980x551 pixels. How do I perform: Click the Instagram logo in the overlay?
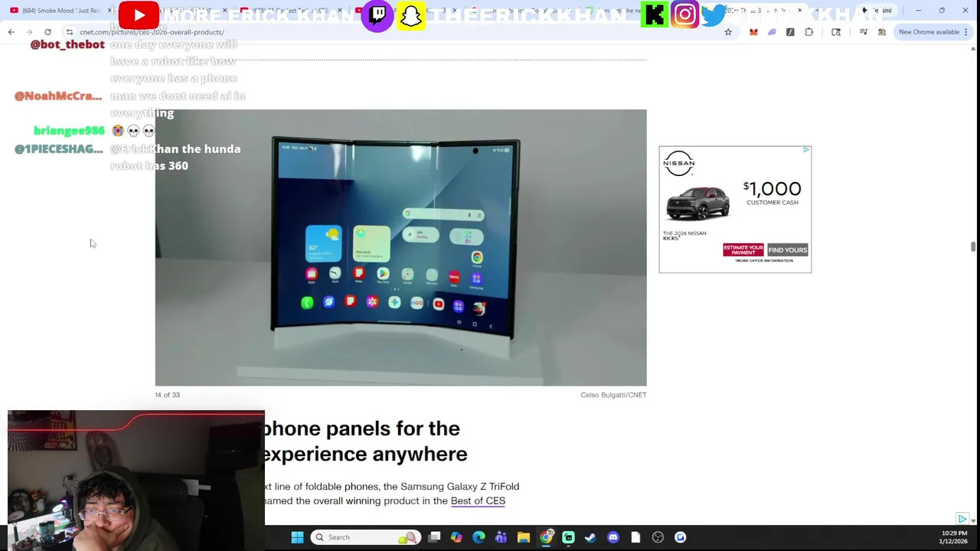685,15
